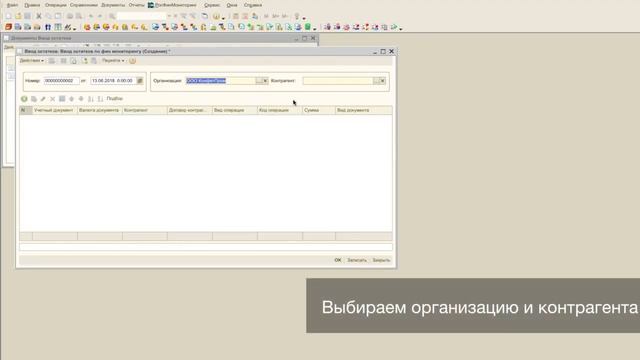Click the Undo arrow icon
Image resolution: width=640 pixels, height=360 pixels.
point(91,16)
